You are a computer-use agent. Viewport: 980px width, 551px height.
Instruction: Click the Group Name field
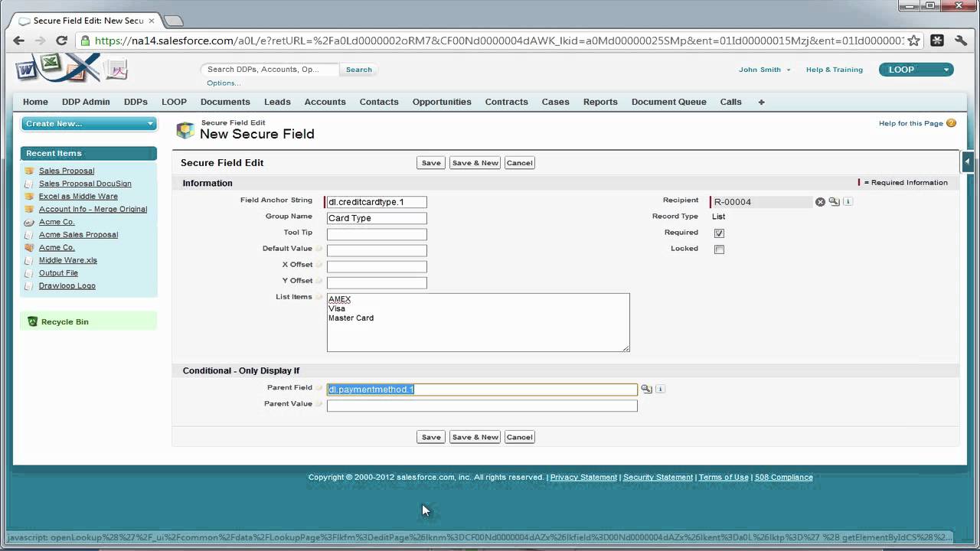(377, 218)
